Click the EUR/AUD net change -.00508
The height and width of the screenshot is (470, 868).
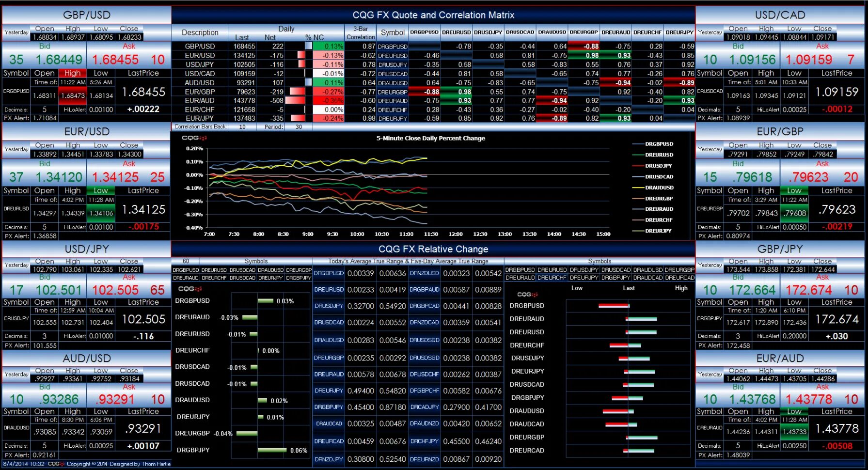(x=837, y=446)
